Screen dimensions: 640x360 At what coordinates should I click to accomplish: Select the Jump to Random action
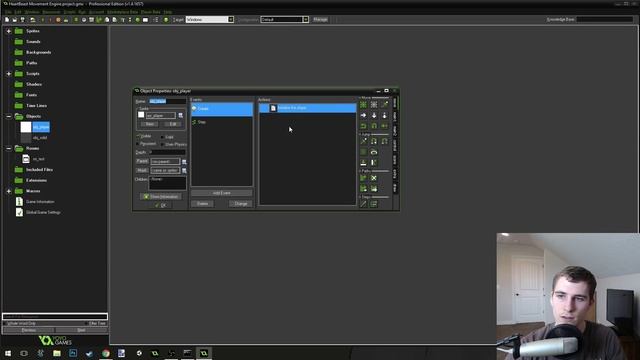384,141
